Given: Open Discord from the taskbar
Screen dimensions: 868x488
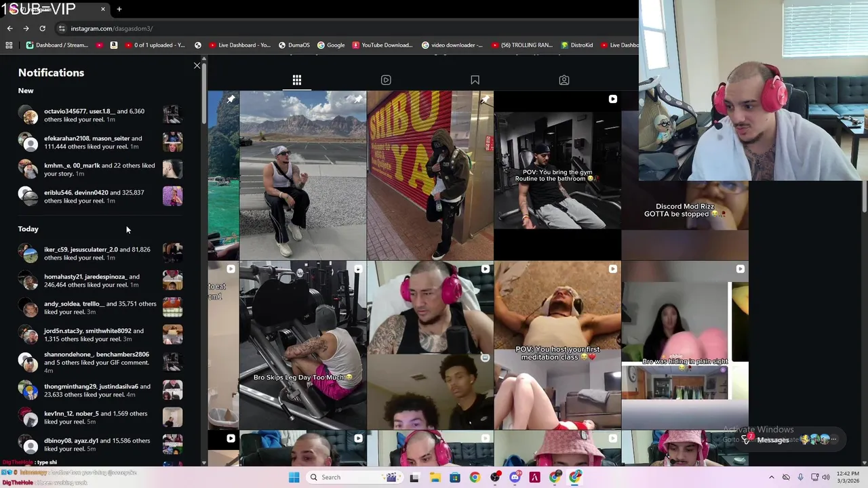Looking at the screenshot, I should [x=515, y=477].
